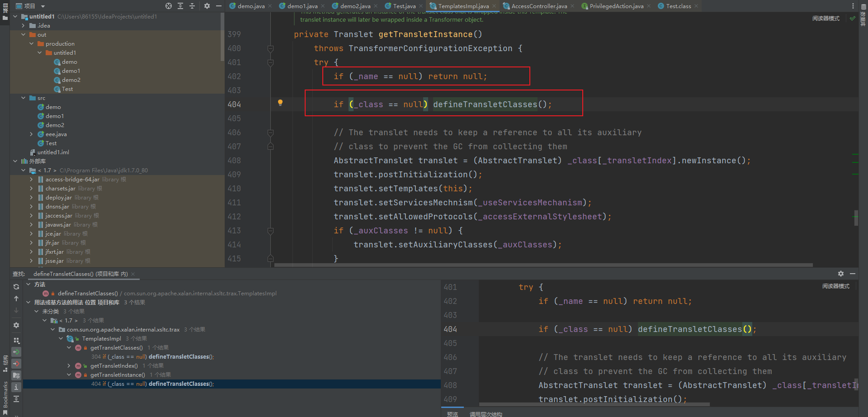868x417 pixels.
Task: Click reader mode label in preview pane
Action: [835, 286]
